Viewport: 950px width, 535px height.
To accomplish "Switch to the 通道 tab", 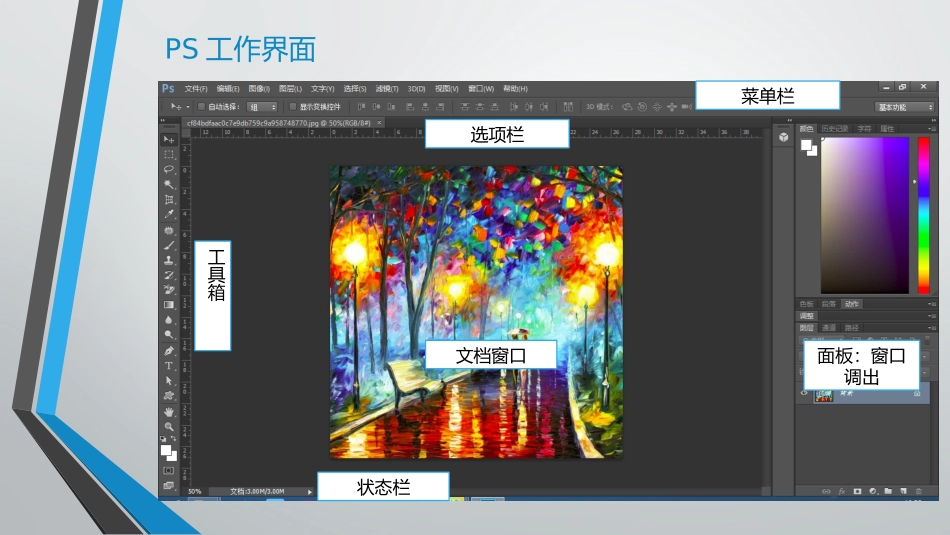I will 829,328.
